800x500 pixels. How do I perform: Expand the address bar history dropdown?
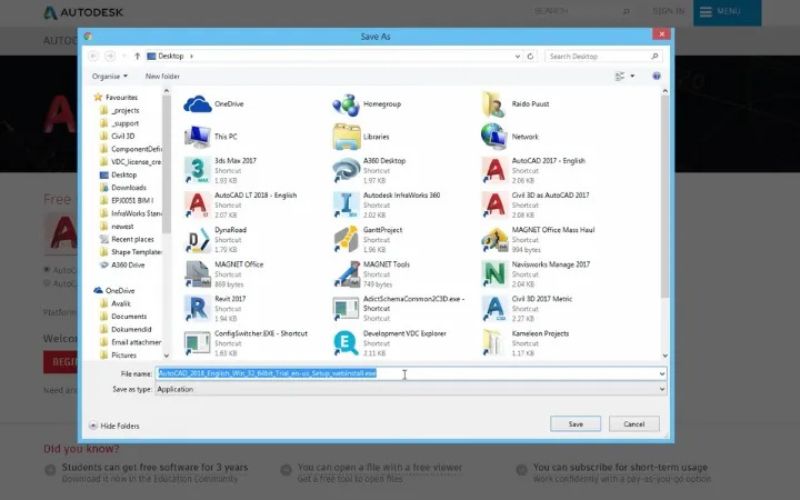click(517, 56)
